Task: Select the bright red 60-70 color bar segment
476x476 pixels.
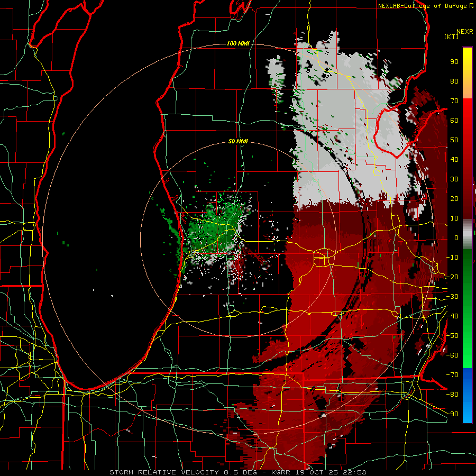Action: click(467, 109)
